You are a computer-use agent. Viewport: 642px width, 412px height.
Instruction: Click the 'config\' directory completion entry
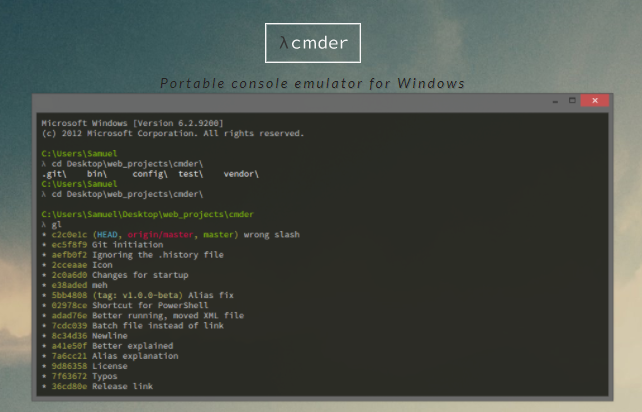click(x=150, y=174)
